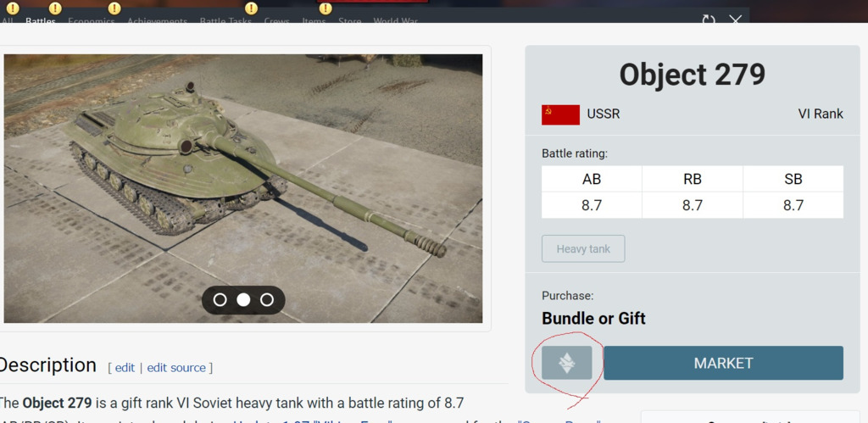Switch to the Battles tab
The height and width of the screenshot is (423, 868).
pyautogui.click(x=41, y=21)
